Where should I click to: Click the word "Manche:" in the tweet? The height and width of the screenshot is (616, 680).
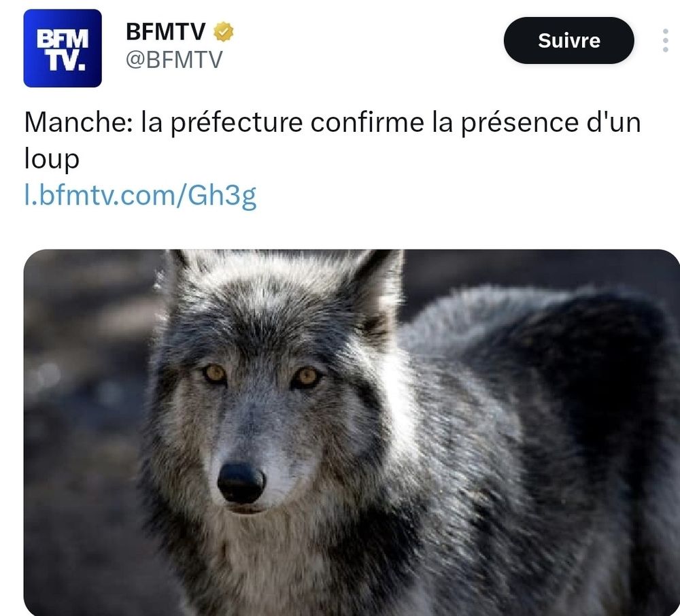pyautogui.click(x=78, y=122)
